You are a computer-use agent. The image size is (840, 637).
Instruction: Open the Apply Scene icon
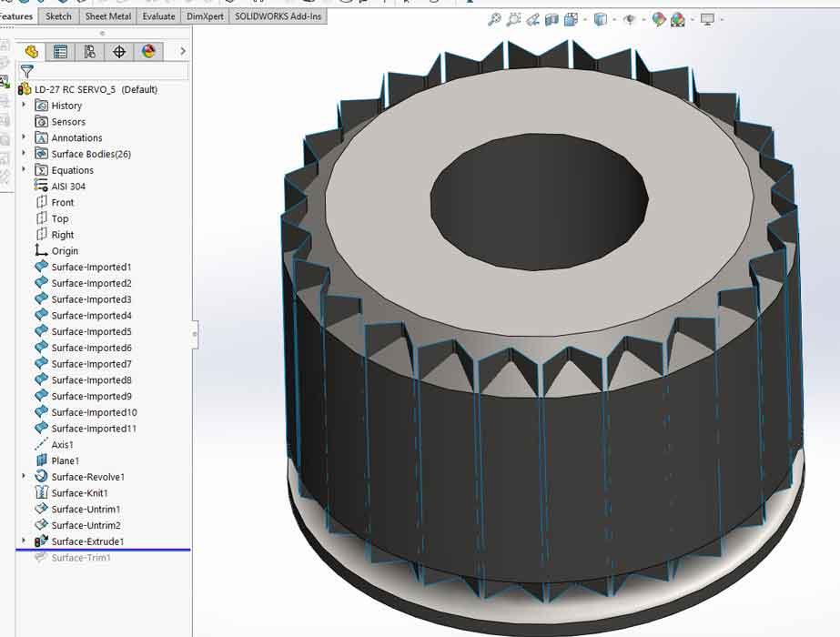coord(678,20)
